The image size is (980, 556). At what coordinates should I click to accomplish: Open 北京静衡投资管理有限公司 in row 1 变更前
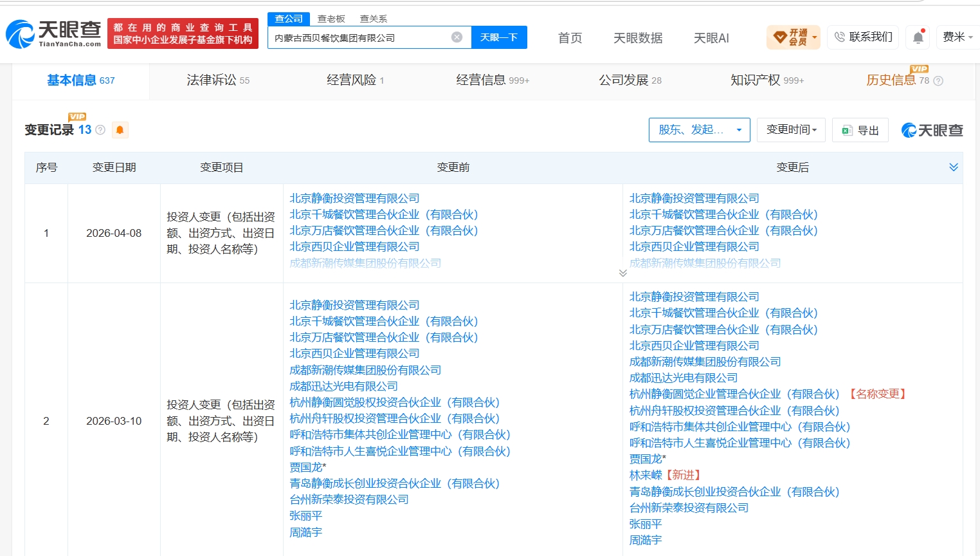[x=354, y=198]
